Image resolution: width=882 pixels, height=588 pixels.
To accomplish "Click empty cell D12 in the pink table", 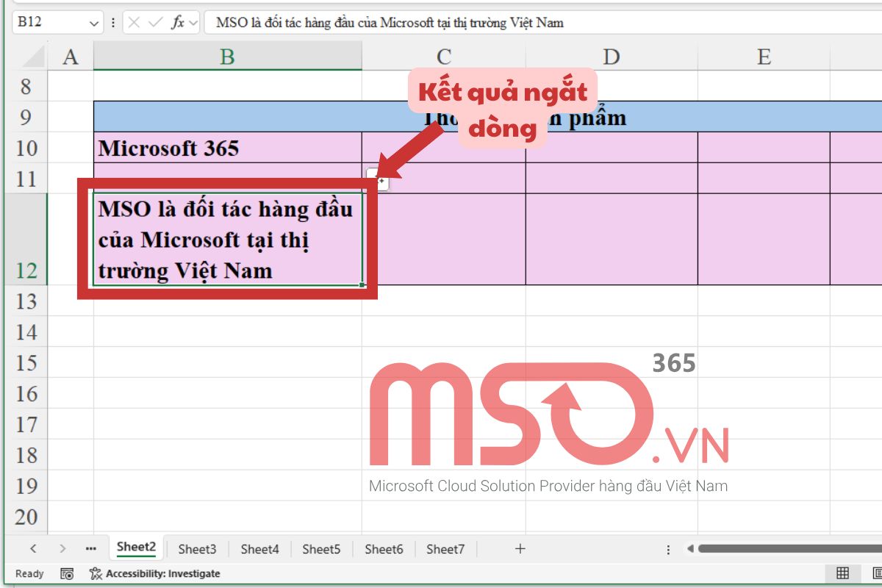I will (x=612, y=240).
